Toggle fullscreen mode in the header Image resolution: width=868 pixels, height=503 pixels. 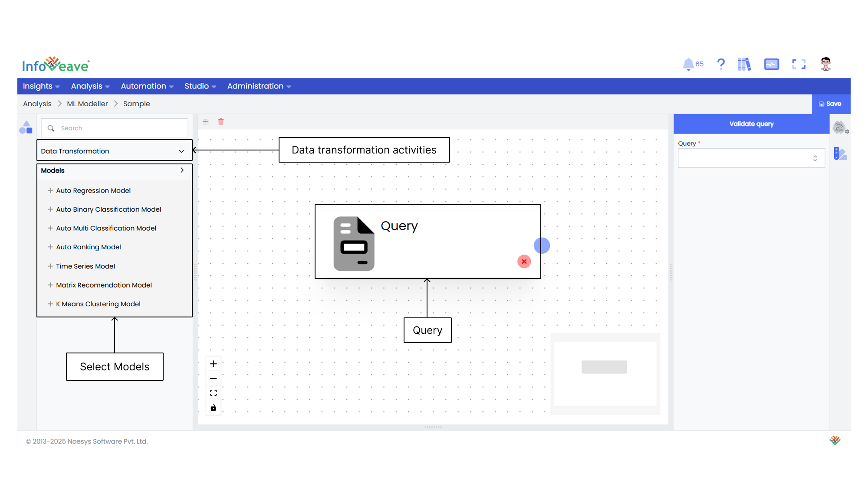tap(799, 64)
